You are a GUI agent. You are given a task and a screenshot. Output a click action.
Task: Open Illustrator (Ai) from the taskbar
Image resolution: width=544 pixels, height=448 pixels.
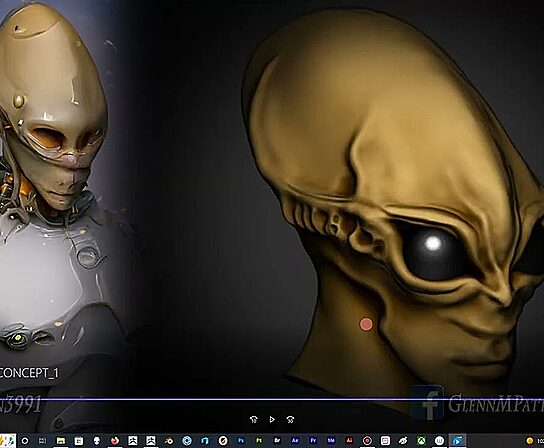(349, 441)
